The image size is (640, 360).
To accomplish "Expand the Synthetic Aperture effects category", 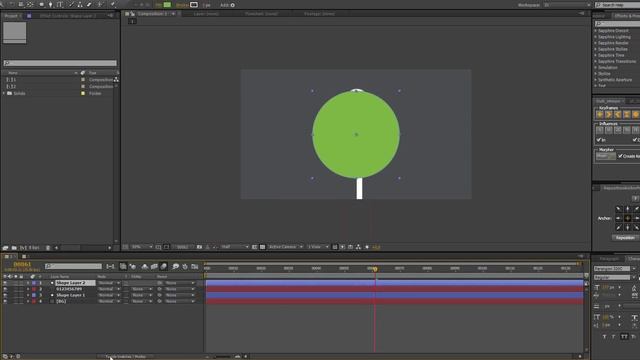I will point(596,80).
